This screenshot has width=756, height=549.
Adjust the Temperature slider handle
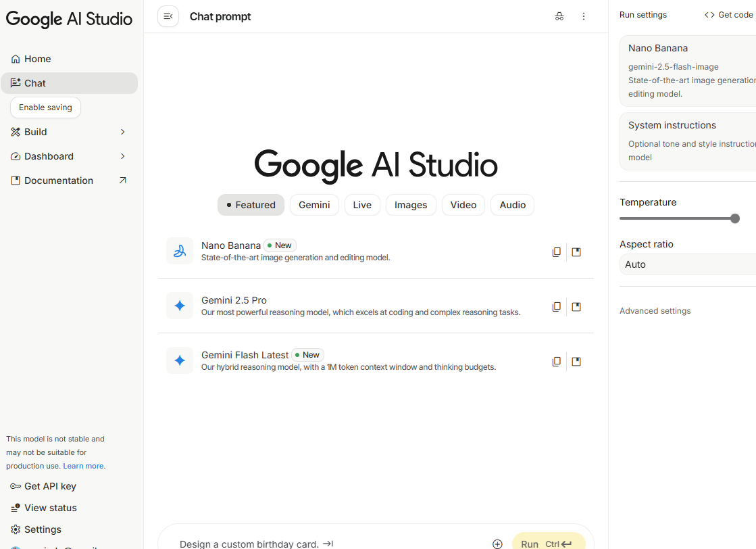click(735, 218)
